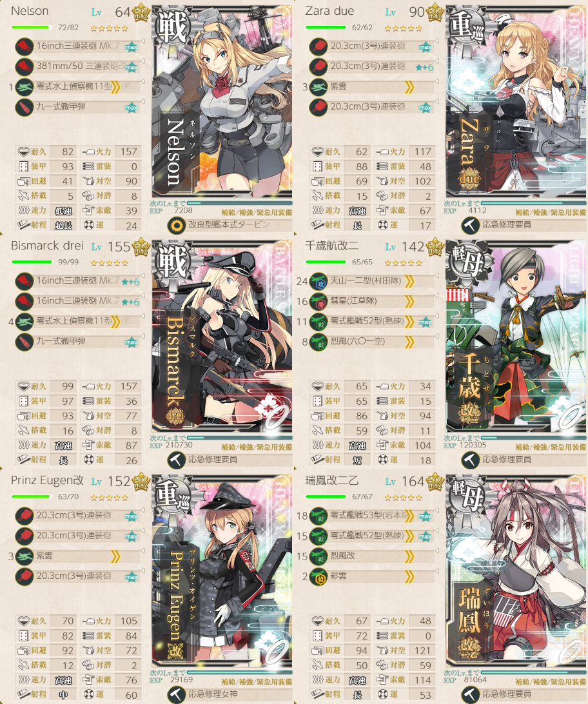
Task: Click the 応急修理要員 icon under Bismarck drei
Action: (x=177, y=460)
